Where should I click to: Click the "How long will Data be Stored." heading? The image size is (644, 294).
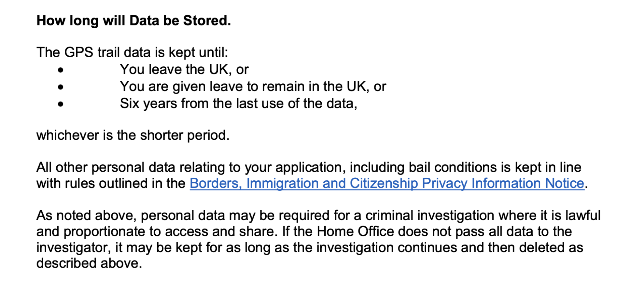[x=133, y=21]
